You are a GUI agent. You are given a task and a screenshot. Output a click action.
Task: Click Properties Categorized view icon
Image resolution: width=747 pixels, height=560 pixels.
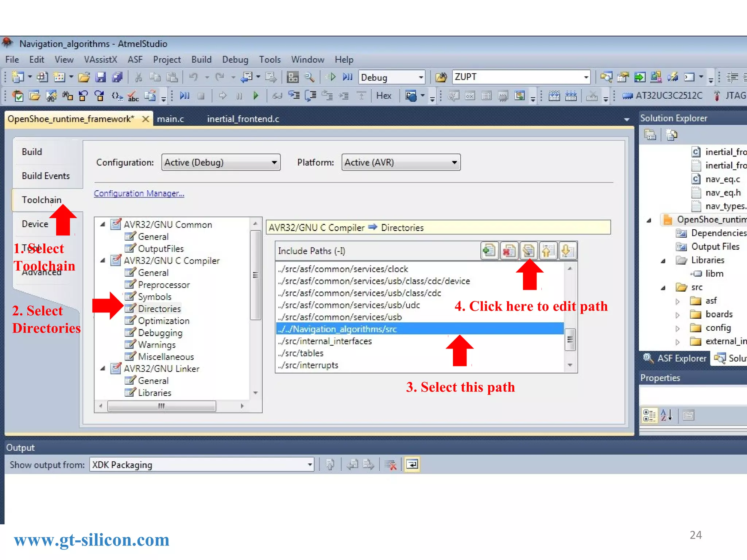[649, 415]
